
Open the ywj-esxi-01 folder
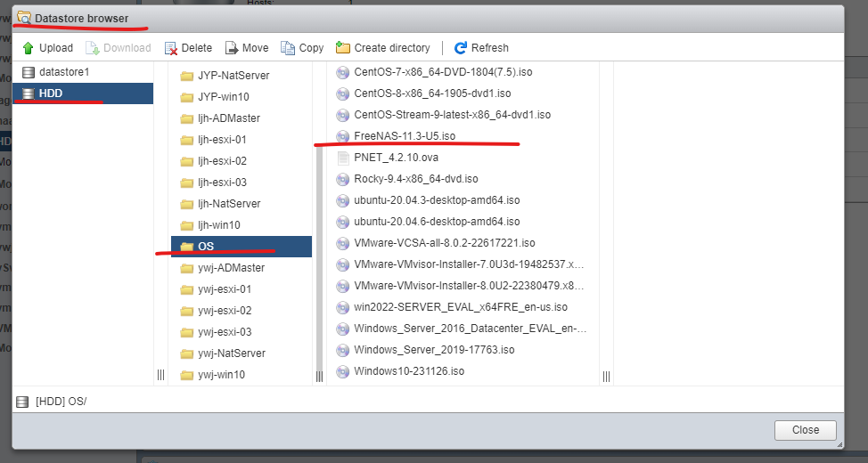coord(242,289)
